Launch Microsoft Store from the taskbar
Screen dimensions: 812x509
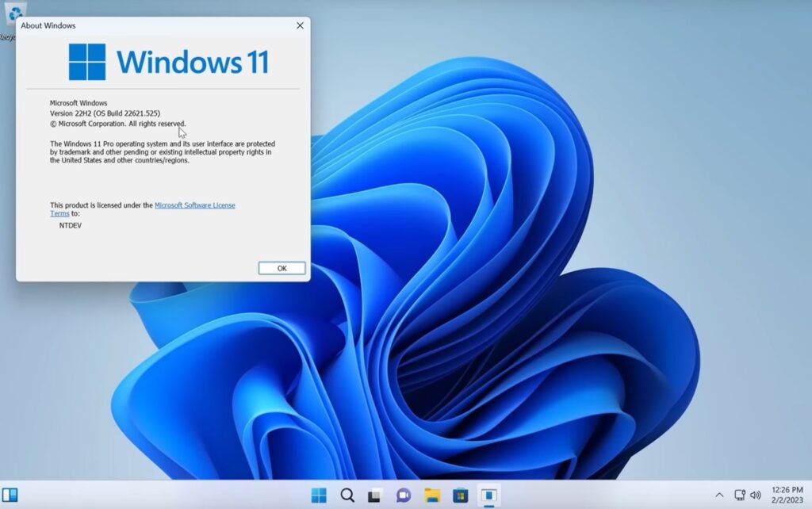(x=461, y=496)
